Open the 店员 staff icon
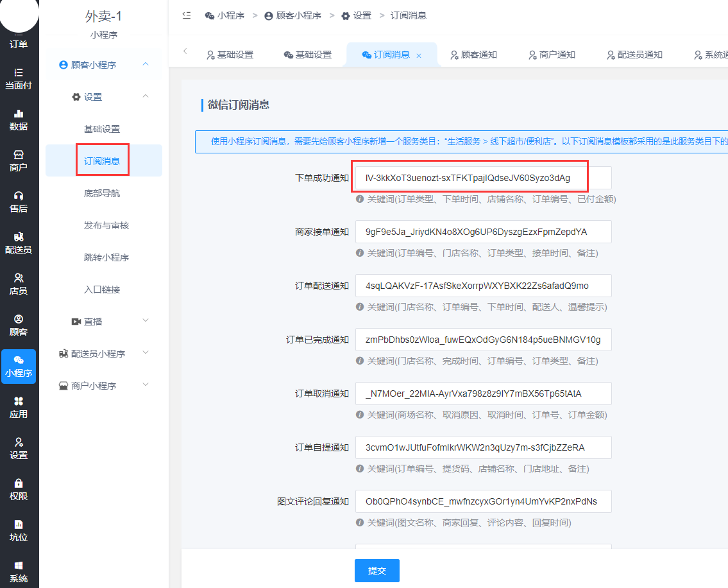This screenshot has width=728, height=588. pos(19,284)
